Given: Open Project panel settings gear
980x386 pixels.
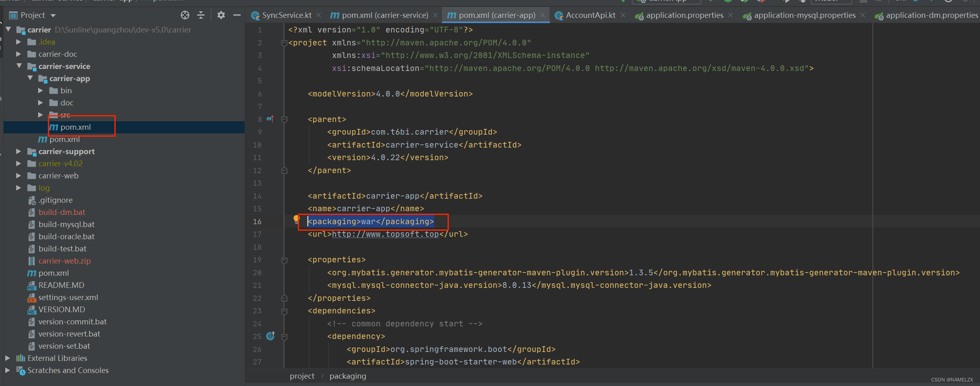Looking at the screenshot, I should 221,15.
